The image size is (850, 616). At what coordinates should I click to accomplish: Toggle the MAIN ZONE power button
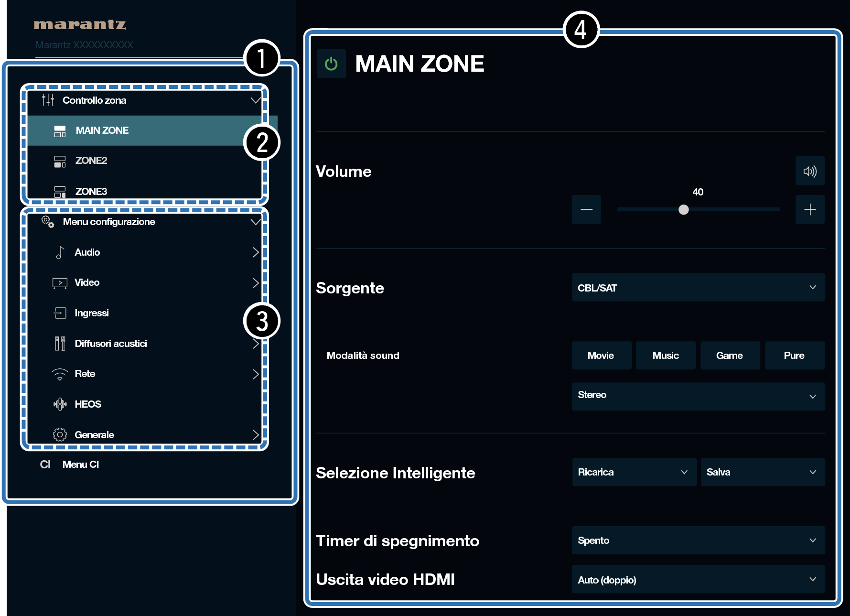pos(331,64)
